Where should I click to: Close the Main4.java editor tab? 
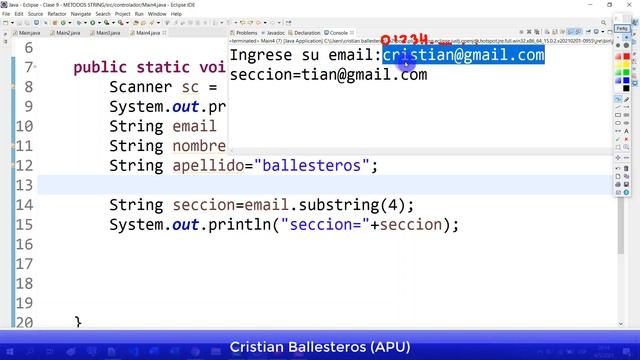pos(164,33)
